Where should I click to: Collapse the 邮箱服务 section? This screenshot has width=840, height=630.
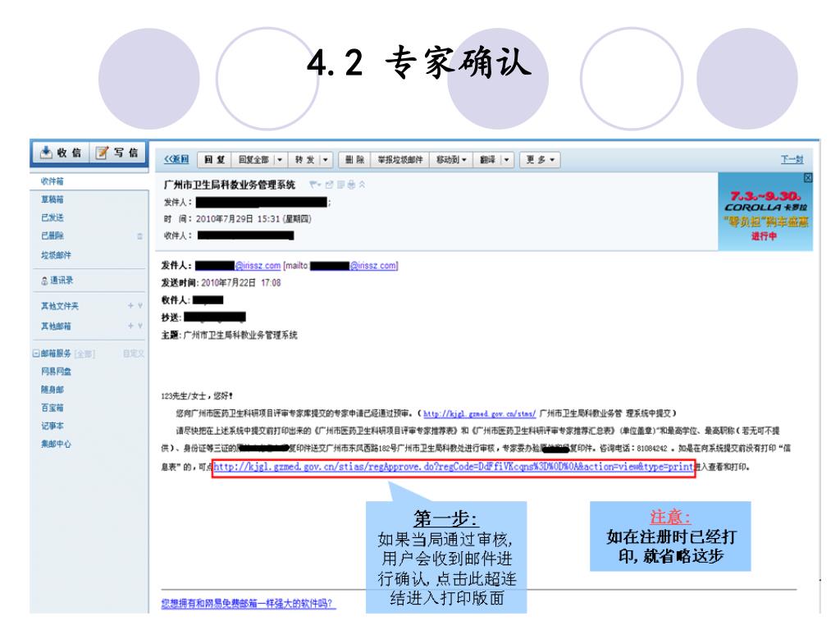[36, 353]
